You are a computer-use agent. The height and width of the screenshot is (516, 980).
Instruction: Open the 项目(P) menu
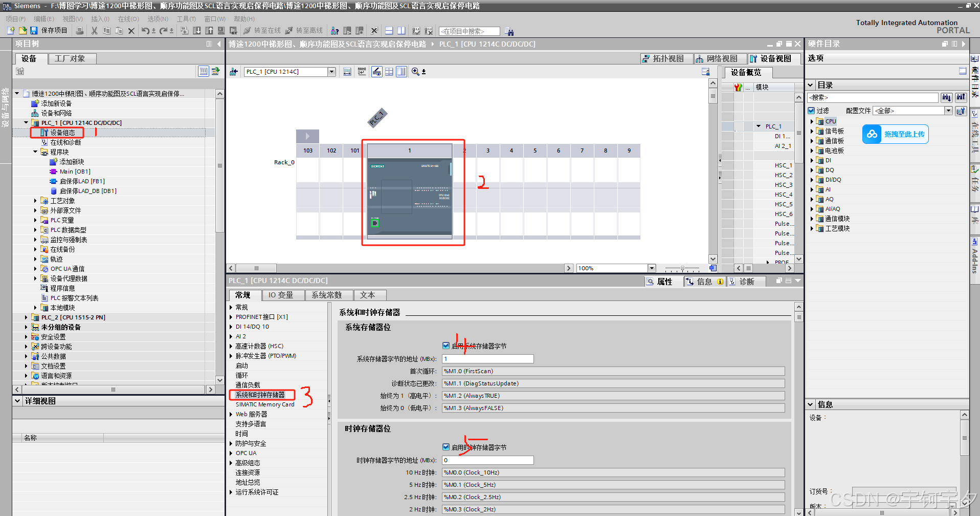16,19
